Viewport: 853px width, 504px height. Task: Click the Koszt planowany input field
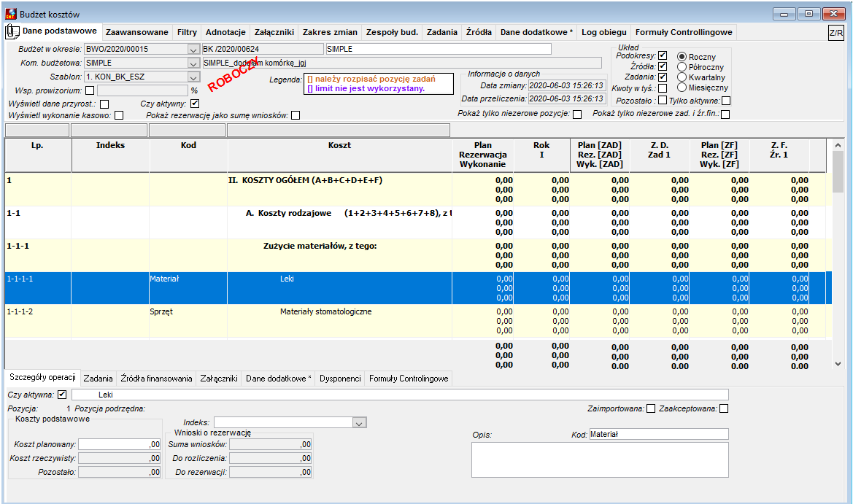pyautogui.click(x=119, y=444)
